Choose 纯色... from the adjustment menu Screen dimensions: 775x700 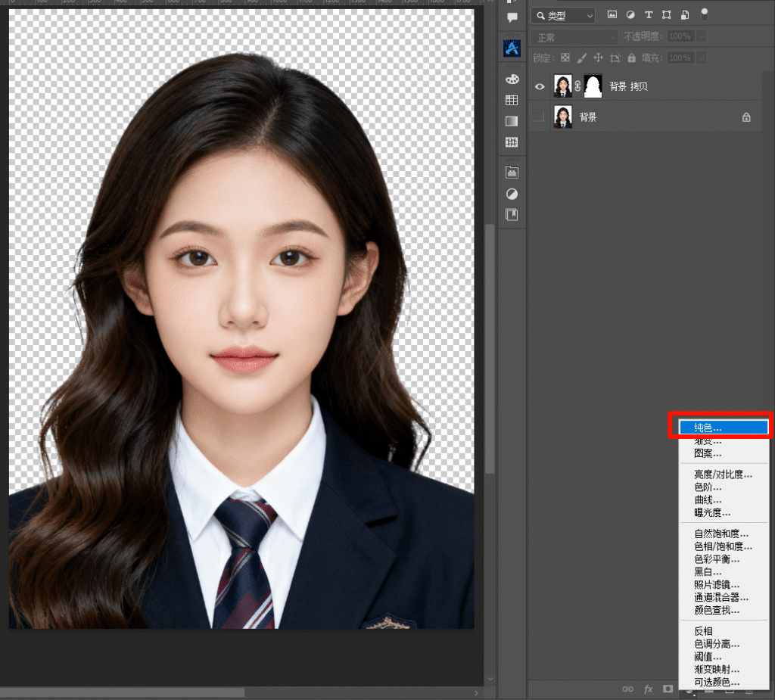click(723, 428)
